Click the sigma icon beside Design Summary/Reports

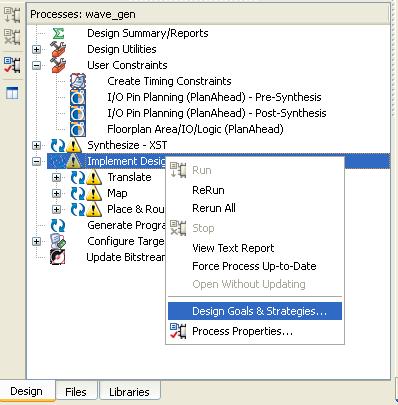58,33
